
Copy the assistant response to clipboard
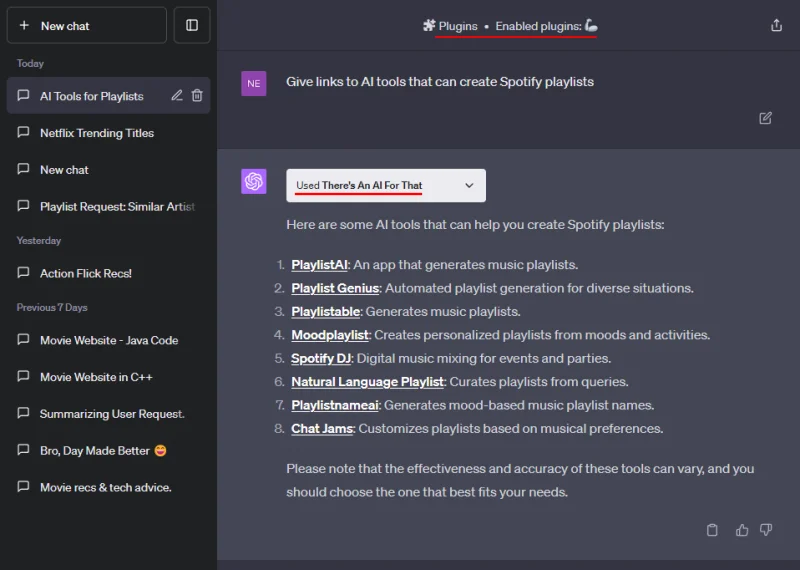(712, 530)
